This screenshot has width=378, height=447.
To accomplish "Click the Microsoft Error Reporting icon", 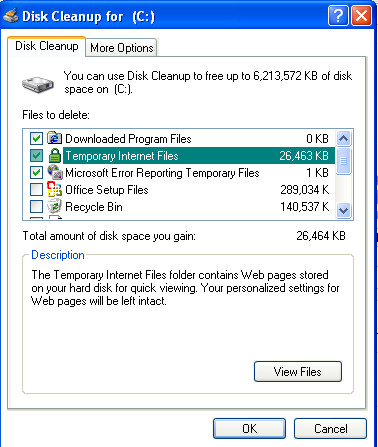I will point(54,172).
